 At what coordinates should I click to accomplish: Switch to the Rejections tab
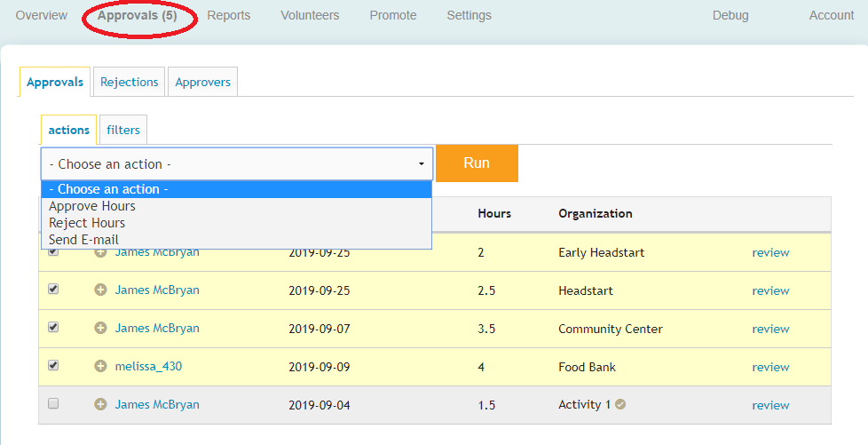(129, 82)
